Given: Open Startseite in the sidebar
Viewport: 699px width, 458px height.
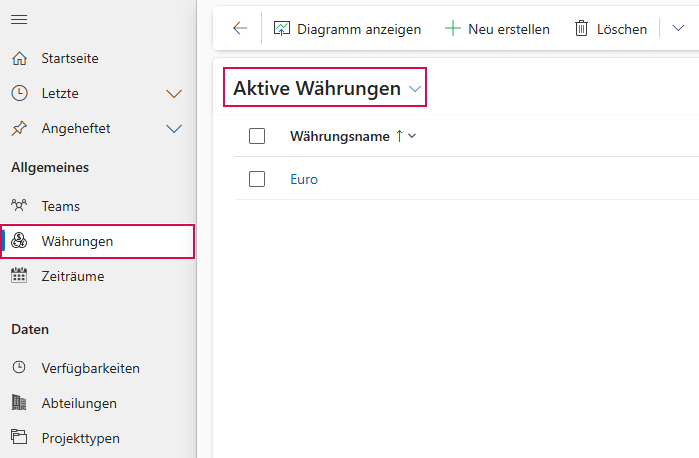Looking at the screenshot, I should pyautogui.click(x=98, y=58).
